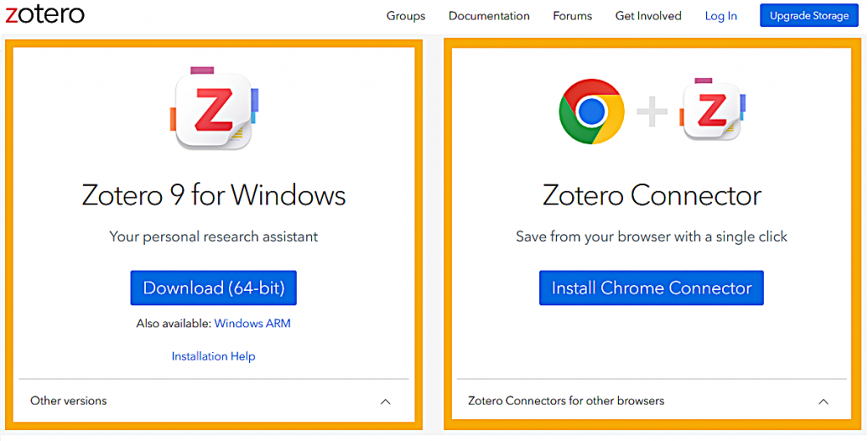Image resolution: width=868 pixels, height=441 pixels.
Task: Click the Zotero 9 for Windows heading
Action: coord(214,195)
